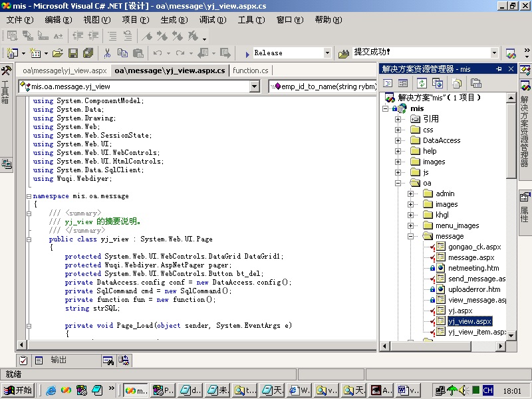
Task: Expand the DataAccess folder node
Action: [398, 140]
